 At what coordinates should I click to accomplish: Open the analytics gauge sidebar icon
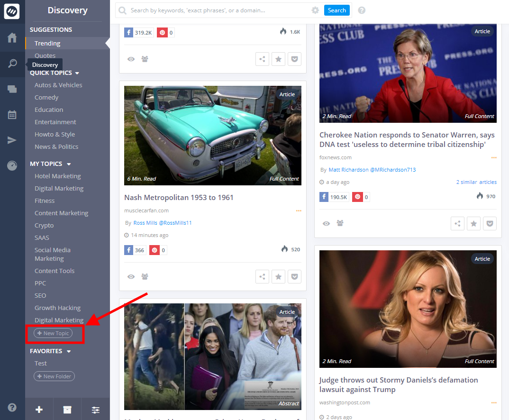coord(12,166)
